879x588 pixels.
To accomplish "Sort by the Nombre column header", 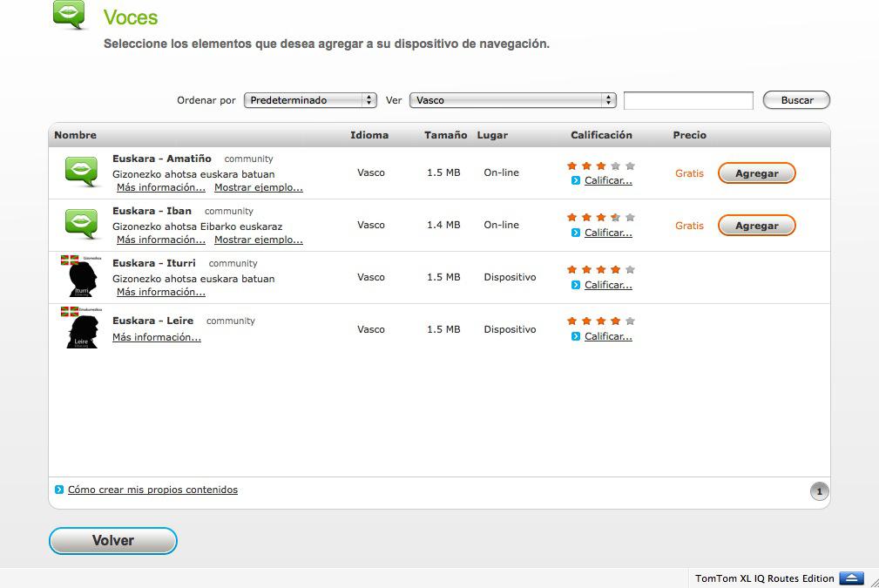I will [76, 135].
